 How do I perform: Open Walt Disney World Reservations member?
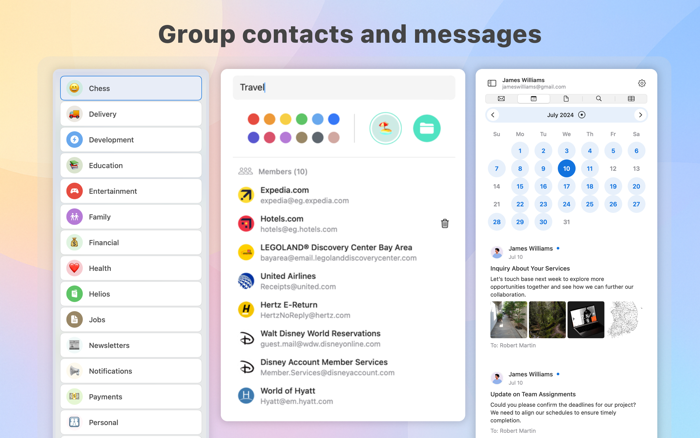tap(344, 338)
